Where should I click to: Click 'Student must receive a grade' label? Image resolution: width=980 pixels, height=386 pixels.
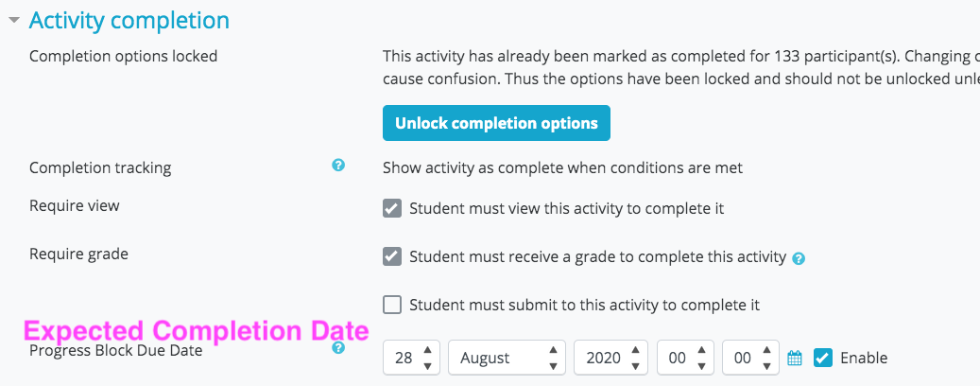(597, 256)
